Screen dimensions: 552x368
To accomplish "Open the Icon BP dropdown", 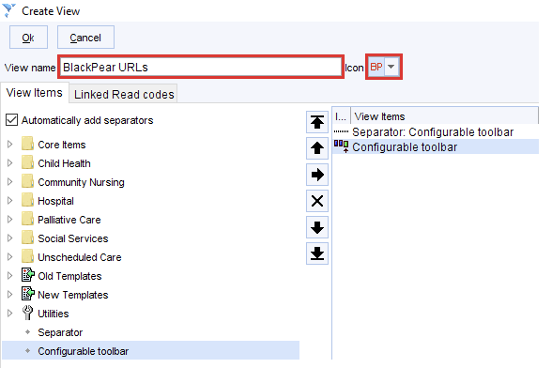I will pos(391,67).
